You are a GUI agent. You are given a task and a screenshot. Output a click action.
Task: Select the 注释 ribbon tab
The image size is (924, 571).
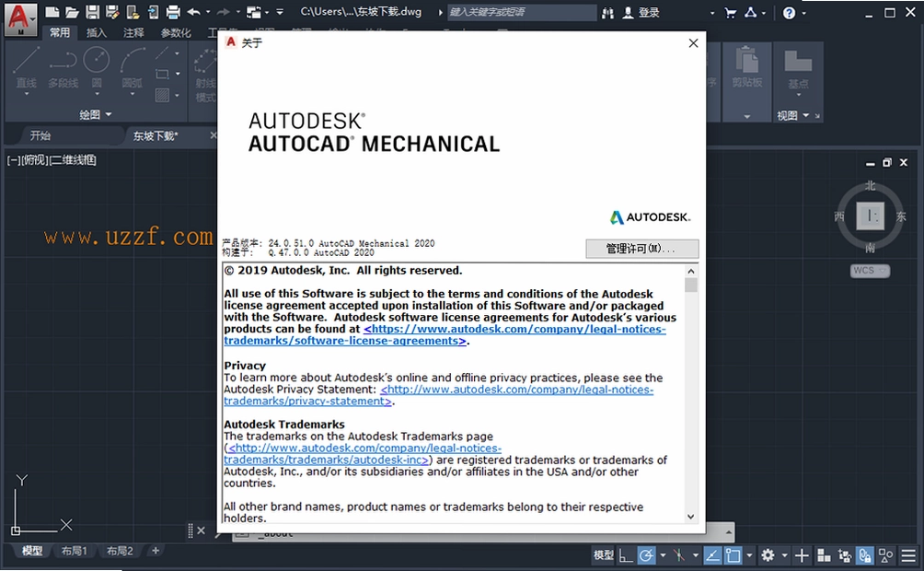pyautogui.click(x=133, y=33)
